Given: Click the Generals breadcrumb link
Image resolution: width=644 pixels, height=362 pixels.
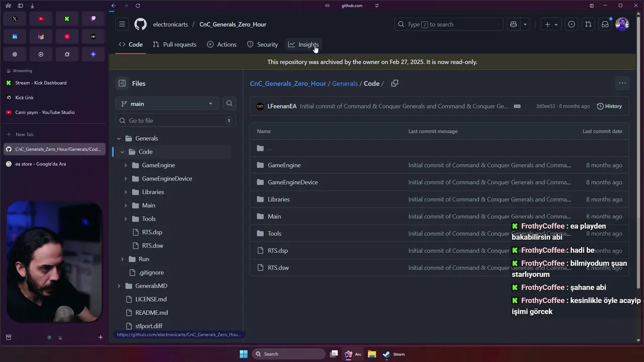Looking at the screenshot, I should tap(345, 83).
